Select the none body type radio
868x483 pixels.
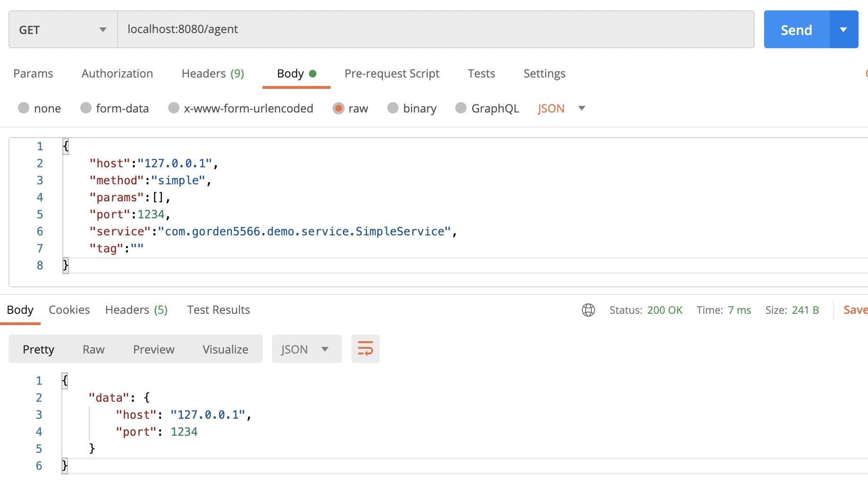click(x=24, y=108)
